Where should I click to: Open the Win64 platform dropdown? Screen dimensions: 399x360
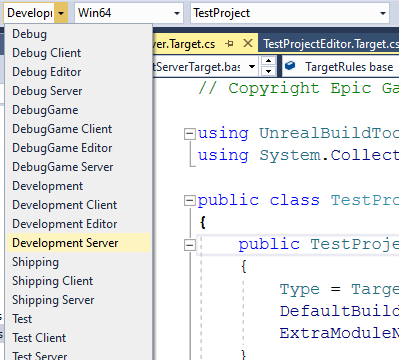click(129, 13)
